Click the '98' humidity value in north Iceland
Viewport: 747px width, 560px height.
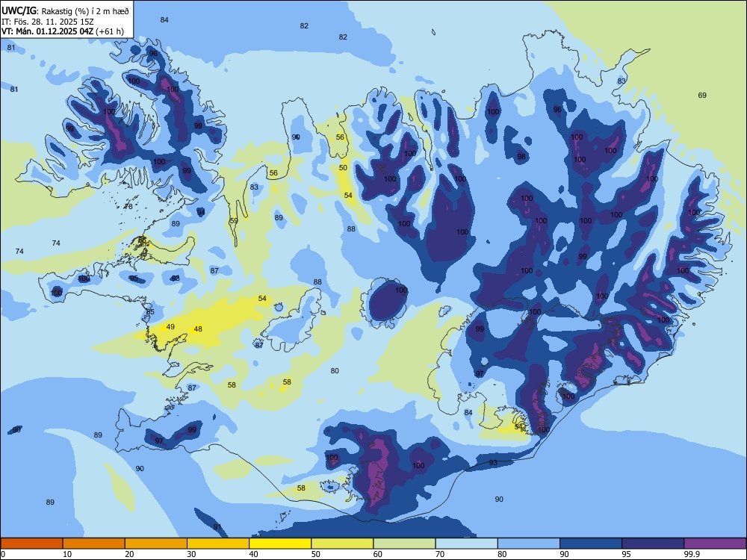click(521, 156)
